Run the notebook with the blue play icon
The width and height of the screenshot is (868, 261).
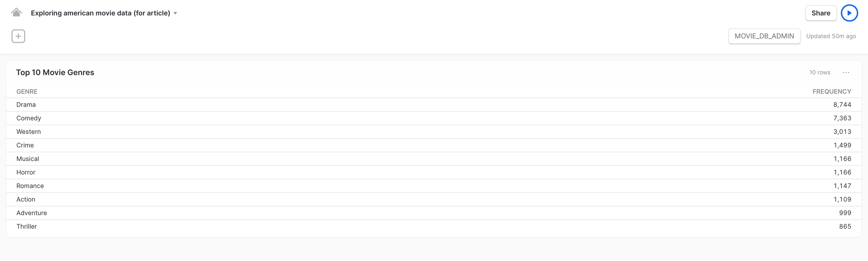click(849, 13)
